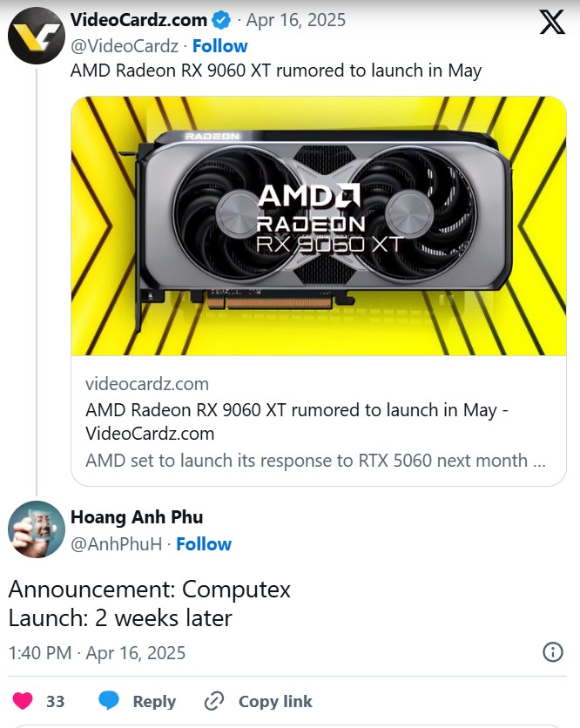This screenshot has height=728, width=580.
Task: Open the RX 9060 XT card image
Action: [x=319, y=226]
